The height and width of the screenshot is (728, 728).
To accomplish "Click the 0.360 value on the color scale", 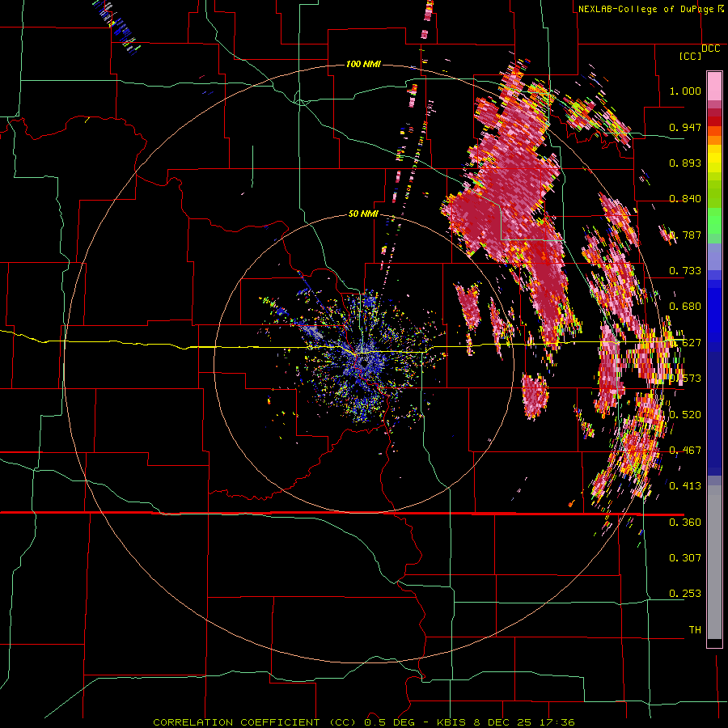I will click(685, 523).
